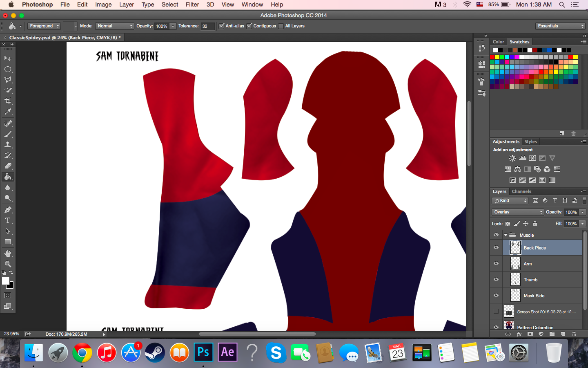588x368 pixels.
Task: Select the Horizontal Type tool
Action: click(8, 220)
